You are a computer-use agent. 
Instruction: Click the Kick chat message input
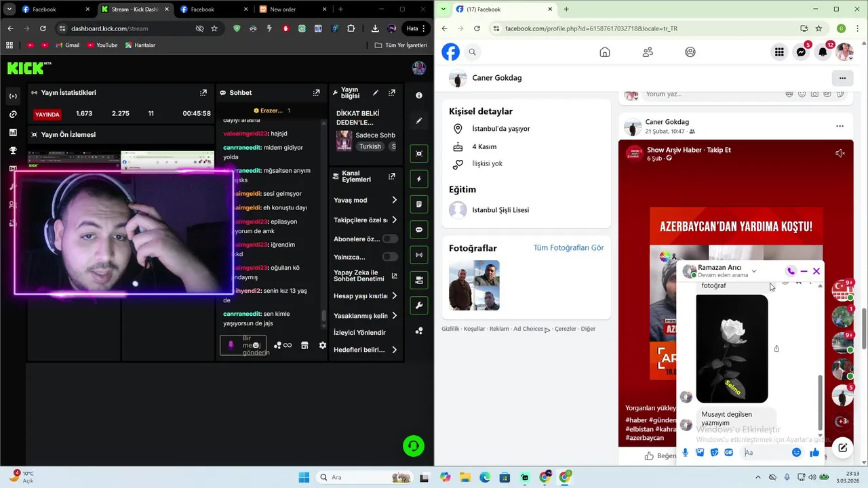point(243,346)
